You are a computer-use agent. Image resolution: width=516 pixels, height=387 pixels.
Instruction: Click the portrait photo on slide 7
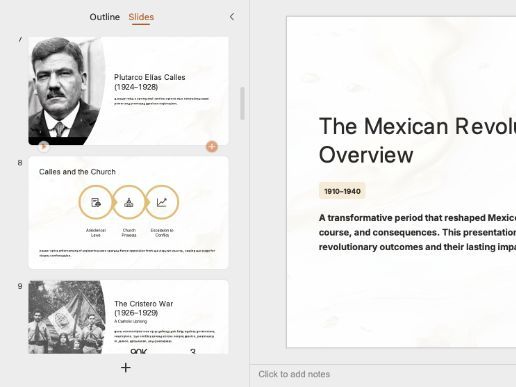(67, 91)
